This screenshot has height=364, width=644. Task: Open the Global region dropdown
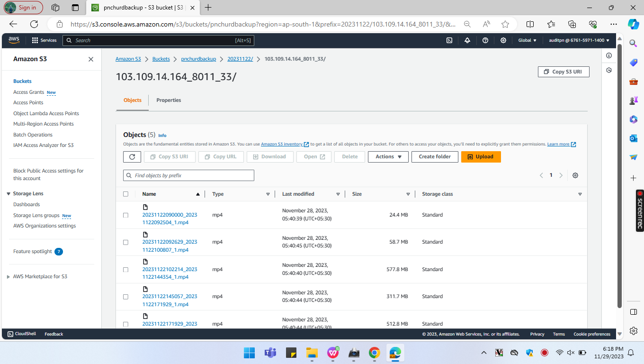(527, 40)
